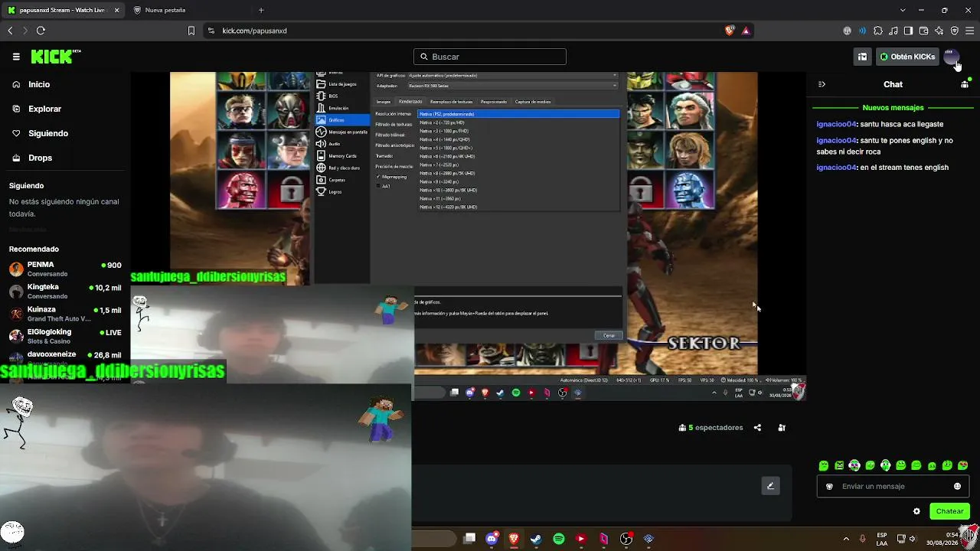
Task: Pick the first green emote in the chat row
Action: click(824, 465)
